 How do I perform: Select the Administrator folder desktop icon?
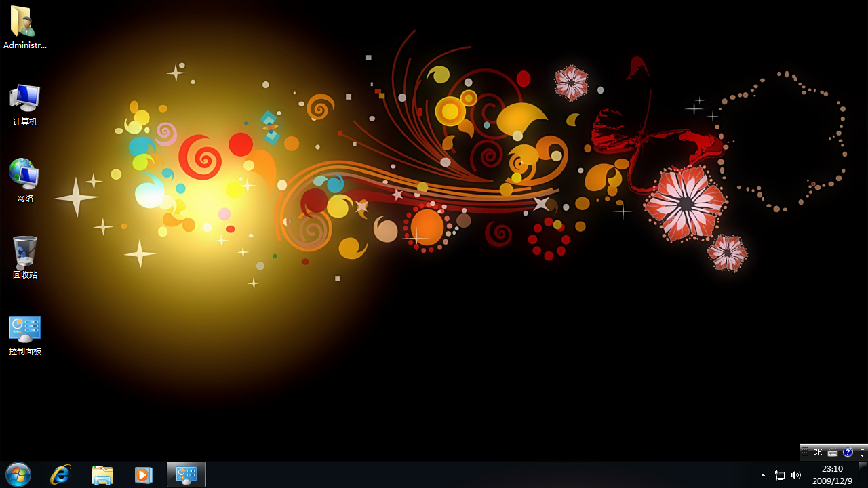pyautogui.click(x=25, y=27)
